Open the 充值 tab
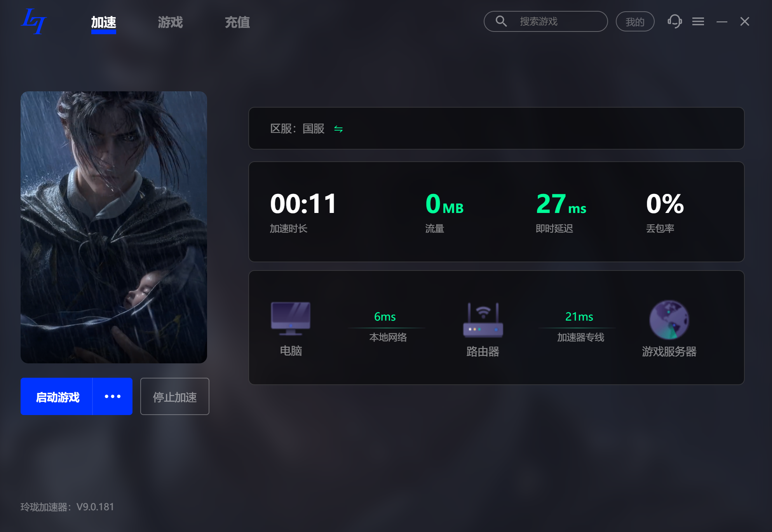772x532 pixels. pyautogui.click(x=237, y=23)
